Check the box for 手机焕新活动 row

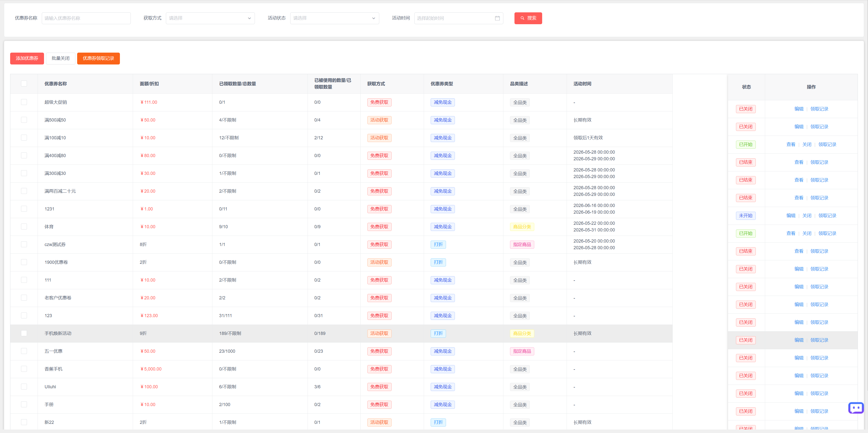[x=24, y=333]
